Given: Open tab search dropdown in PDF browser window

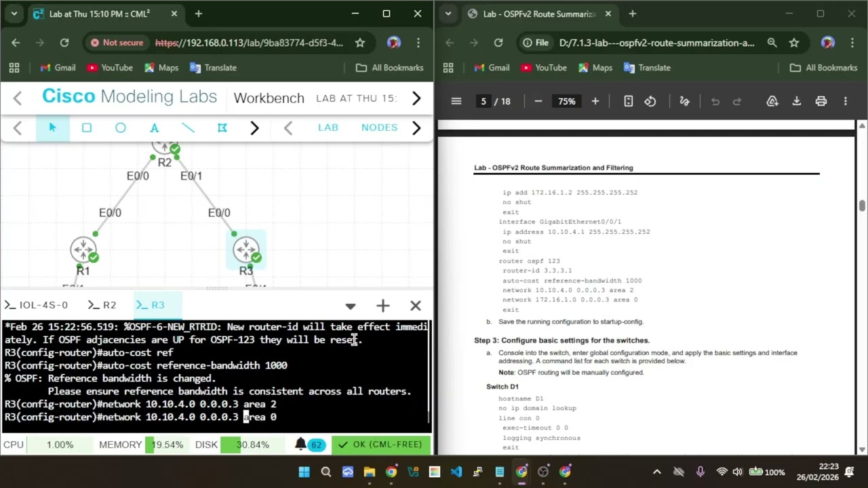Looking at the screenshot, I should [448, 14].
